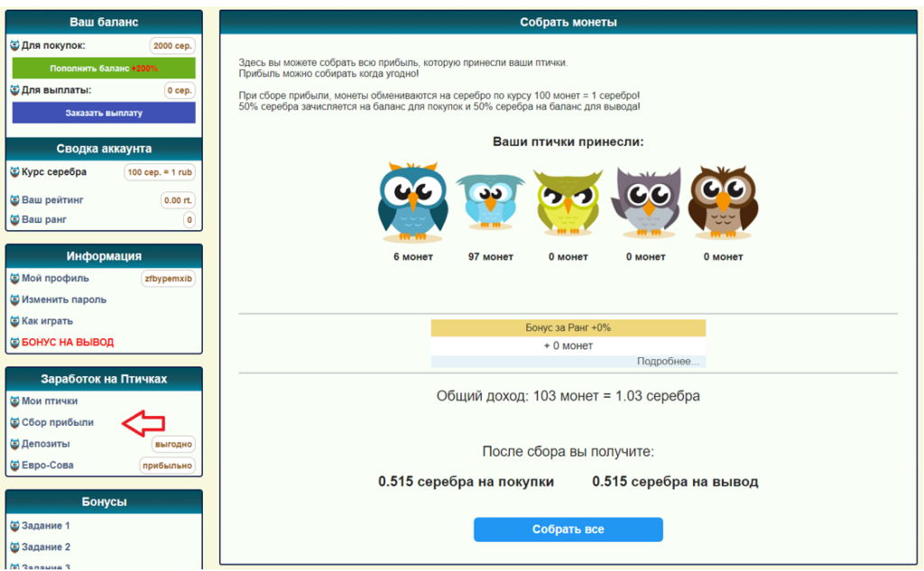Click owl icon next to Для покупок

click(x=14, y=45)
